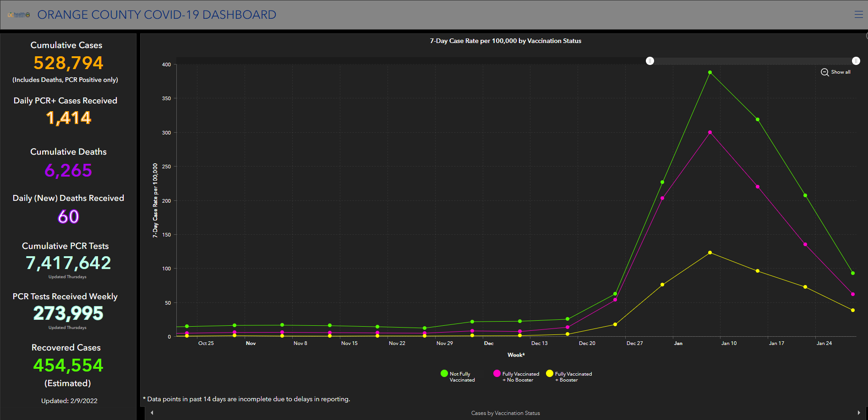Click the Nov 15 x-axis label
Image resolution: width=868 pixels, height=420 pixels.
pos(349,343)
